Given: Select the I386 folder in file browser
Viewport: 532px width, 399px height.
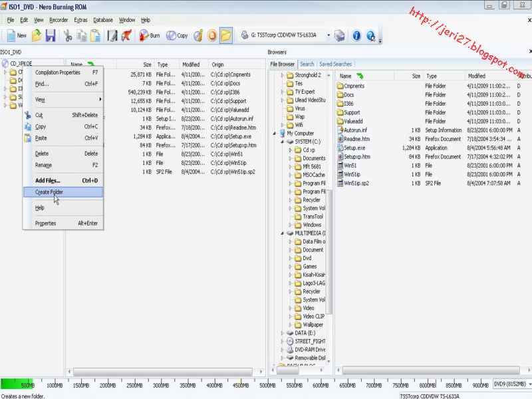Looking at the screenshot, I should click(345, 104).
